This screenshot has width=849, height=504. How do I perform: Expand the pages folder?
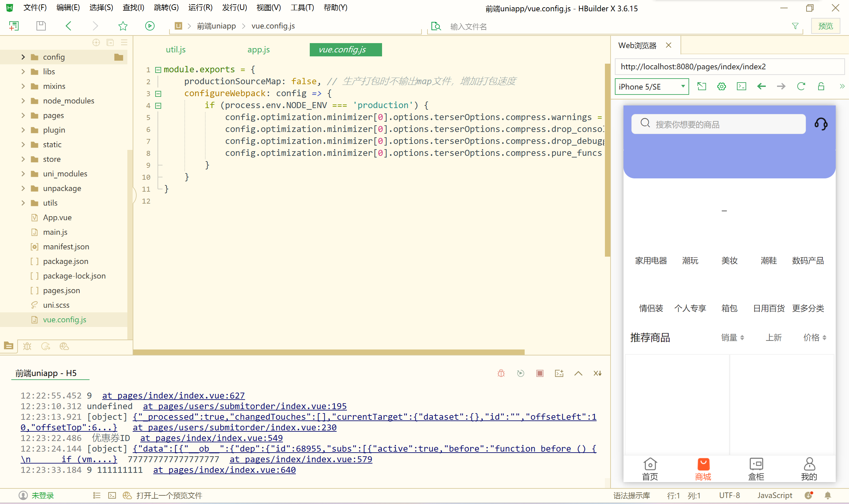click(x=23, y=115)
